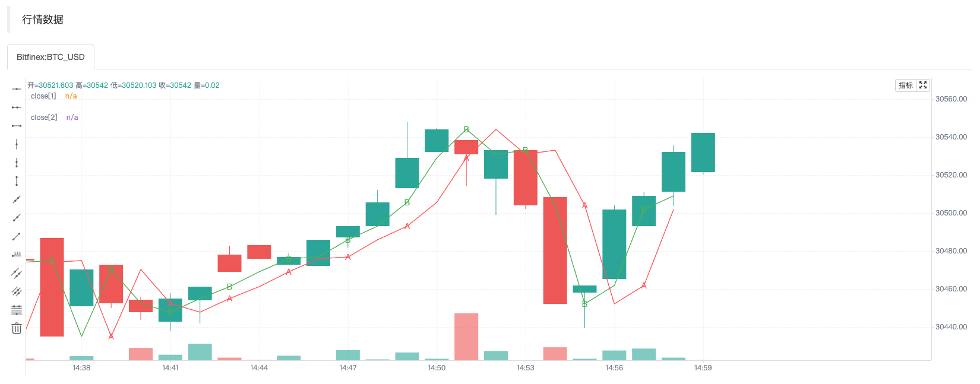Toggle fullscreen chart with the expand arrows icon
Viewport: 980px width, 384px height.
(923, 85)
